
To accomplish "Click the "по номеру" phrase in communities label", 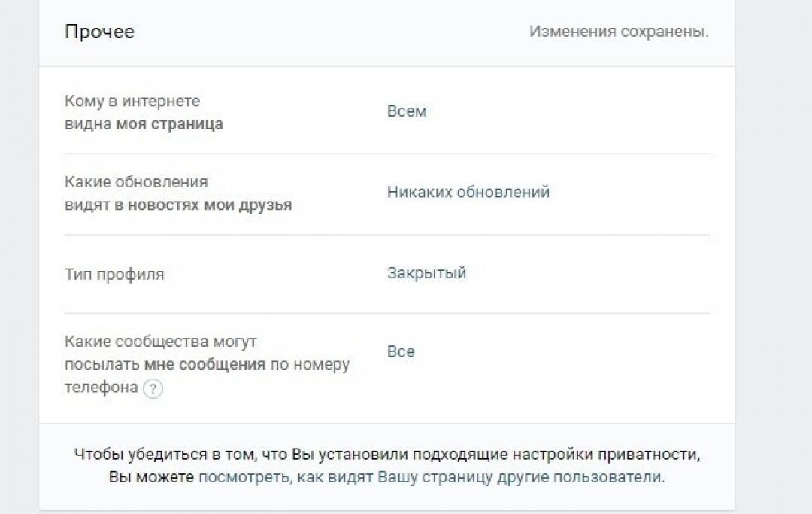I will 310,364.
